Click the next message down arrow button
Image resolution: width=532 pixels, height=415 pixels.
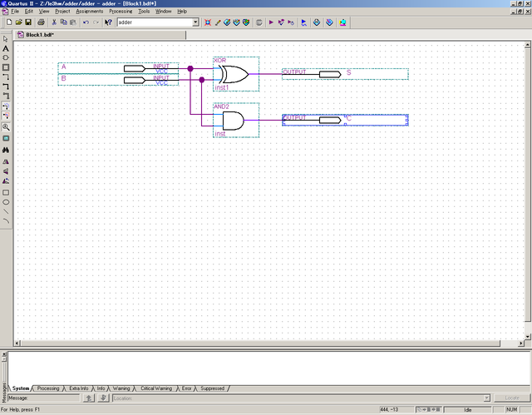(103, 398)
